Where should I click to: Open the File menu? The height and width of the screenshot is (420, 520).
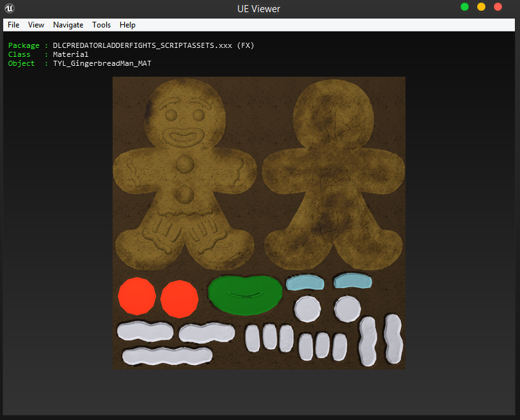tap(13, 25)
